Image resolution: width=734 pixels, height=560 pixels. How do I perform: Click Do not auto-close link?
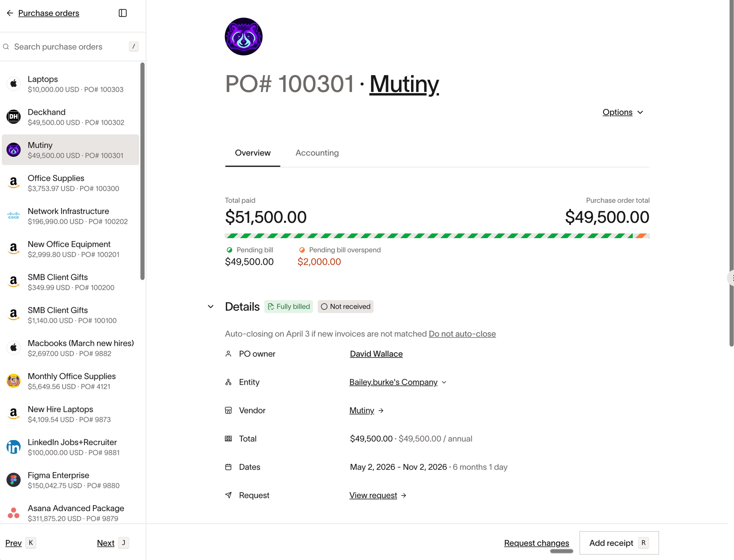[462, 334]
